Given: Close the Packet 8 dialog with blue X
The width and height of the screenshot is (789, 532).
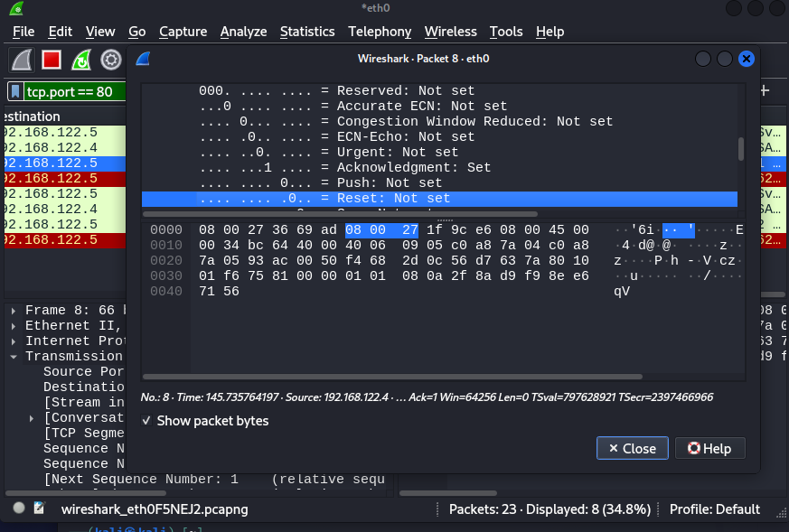Looking at the screenshot, I should pyautogui.click(x=747, y=59).
